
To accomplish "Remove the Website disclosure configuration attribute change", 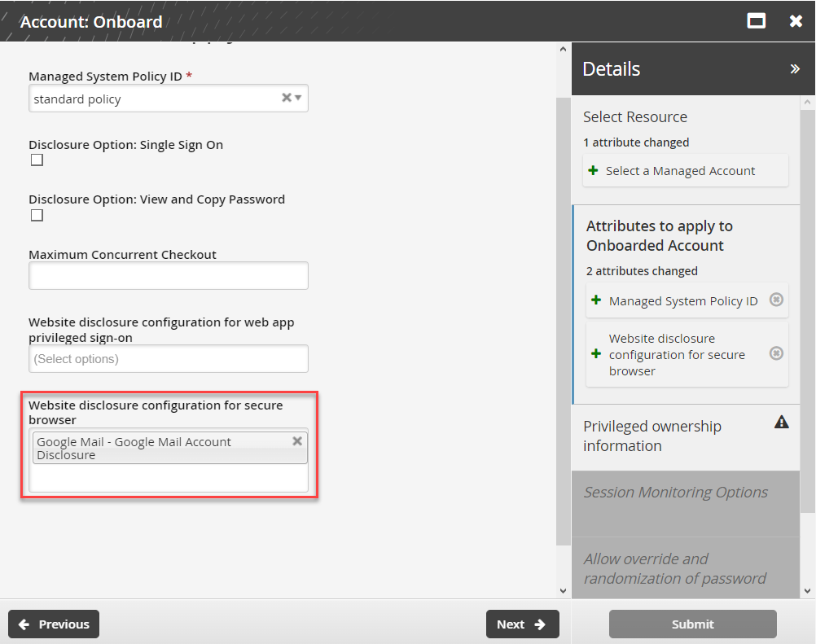I will [775, 353].
